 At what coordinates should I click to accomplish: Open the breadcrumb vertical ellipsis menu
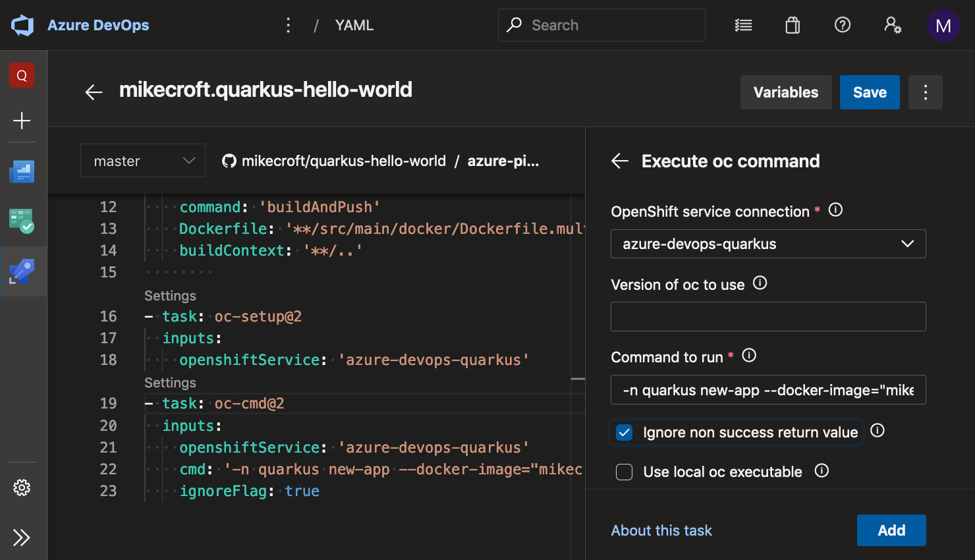(288, 25)
